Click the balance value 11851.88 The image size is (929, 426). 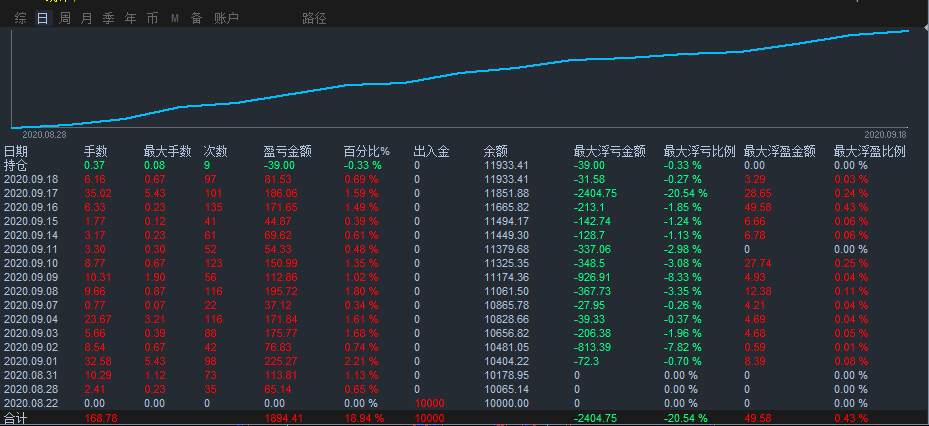(506, 193)
